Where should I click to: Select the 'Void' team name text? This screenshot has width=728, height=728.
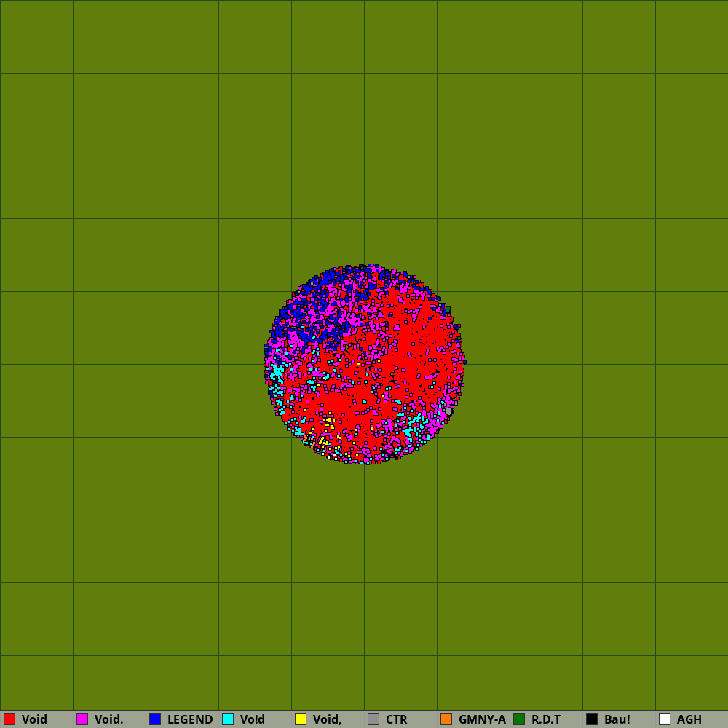pyautogui.click(x=34, y=719)
